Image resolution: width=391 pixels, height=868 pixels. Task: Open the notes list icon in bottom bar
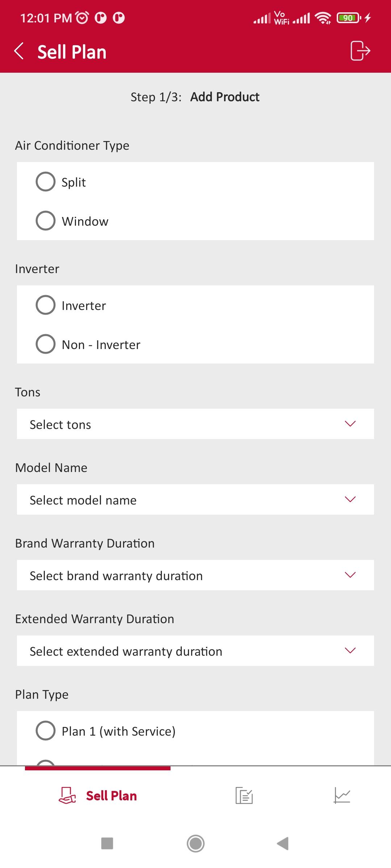244,796
